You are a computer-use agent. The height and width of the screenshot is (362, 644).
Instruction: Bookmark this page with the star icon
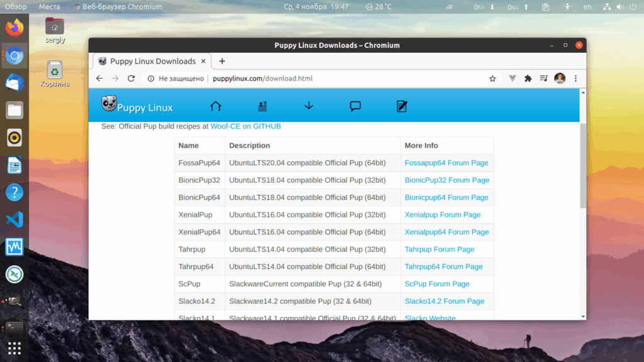click(x=492, y=79)
